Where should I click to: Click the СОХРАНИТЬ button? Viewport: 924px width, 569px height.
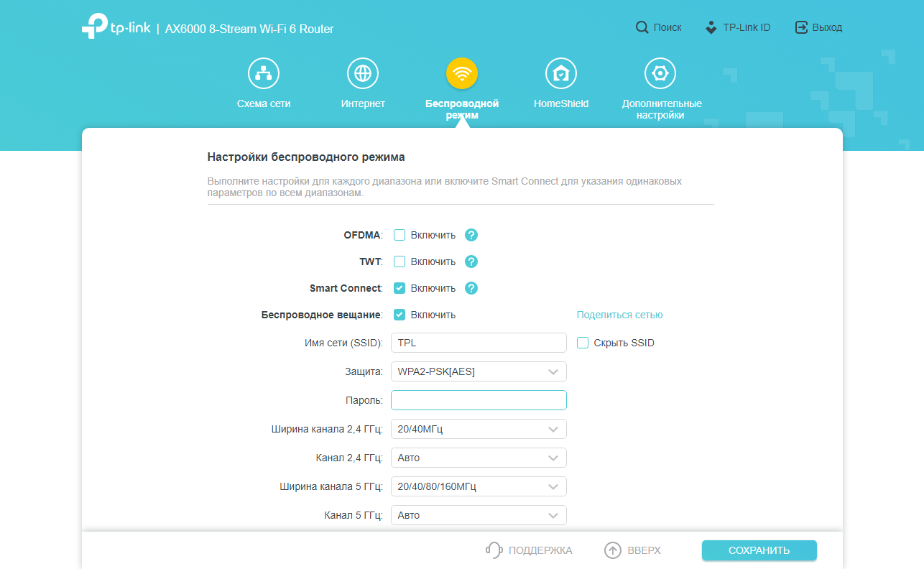click(x=759, y=550)
